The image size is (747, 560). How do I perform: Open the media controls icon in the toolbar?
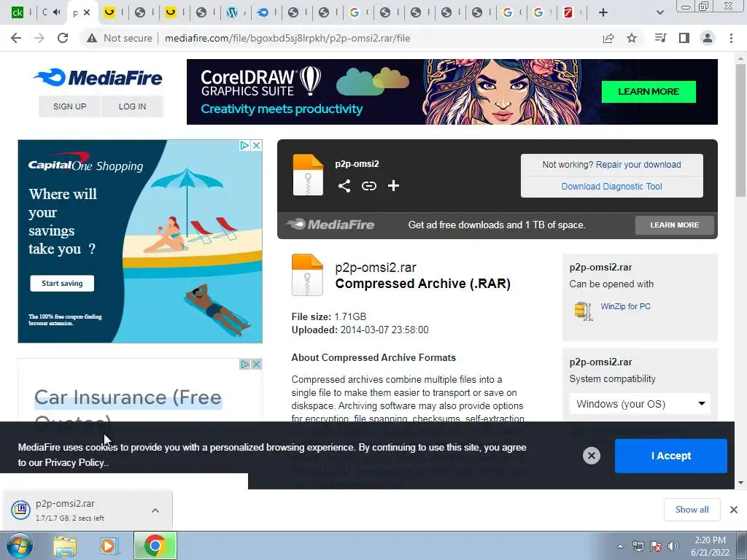point(660,38)
